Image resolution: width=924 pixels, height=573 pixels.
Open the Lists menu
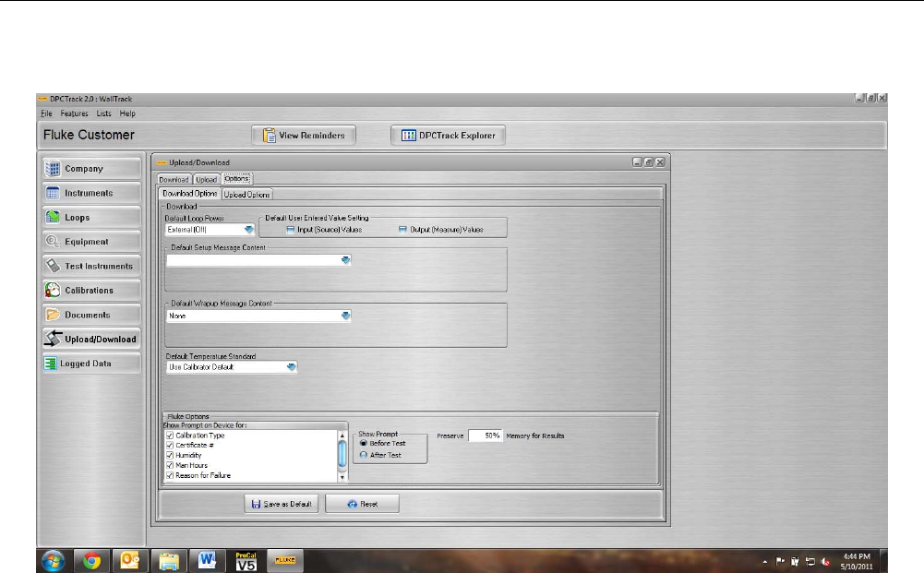point(103,113)
